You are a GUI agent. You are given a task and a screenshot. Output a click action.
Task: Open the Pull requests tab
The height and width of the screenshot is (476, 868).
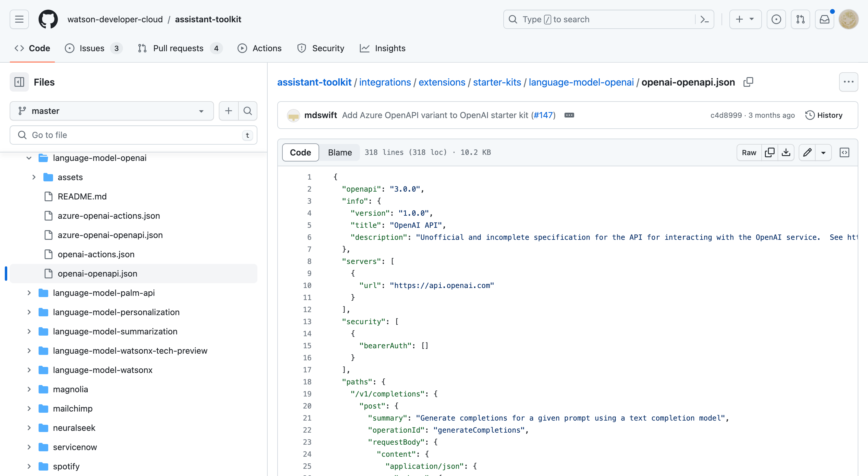pyautogui.click(x=178, y=48)
